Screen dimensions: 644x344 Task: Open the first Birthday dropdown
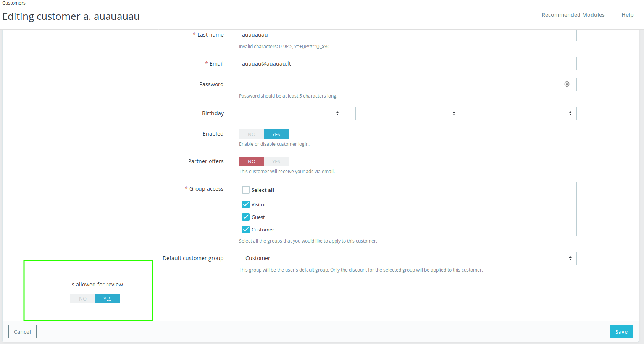291,113
